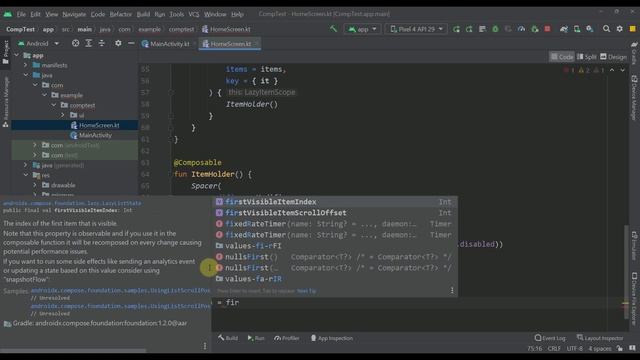Click the LazyListState link in docs popup
This screenshot has width=640, height=360.
click(x=72, y=203)
